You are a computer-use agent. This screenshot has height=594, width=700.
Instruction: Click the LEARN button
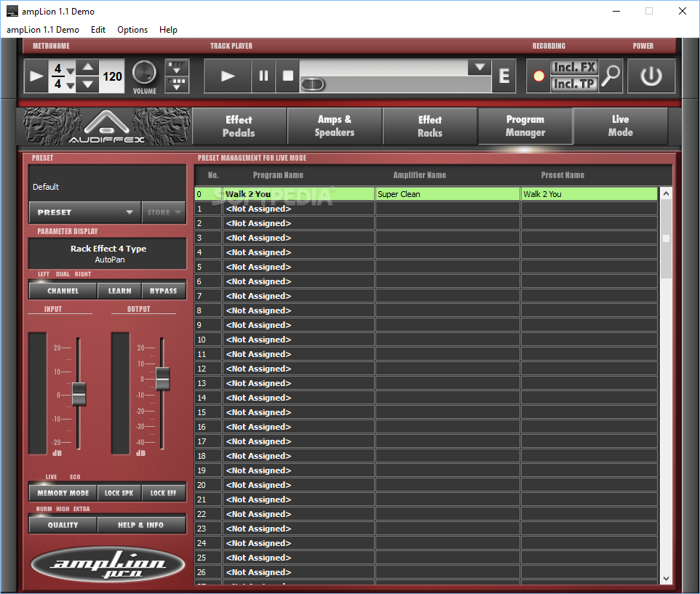click(x=119, y=291)
